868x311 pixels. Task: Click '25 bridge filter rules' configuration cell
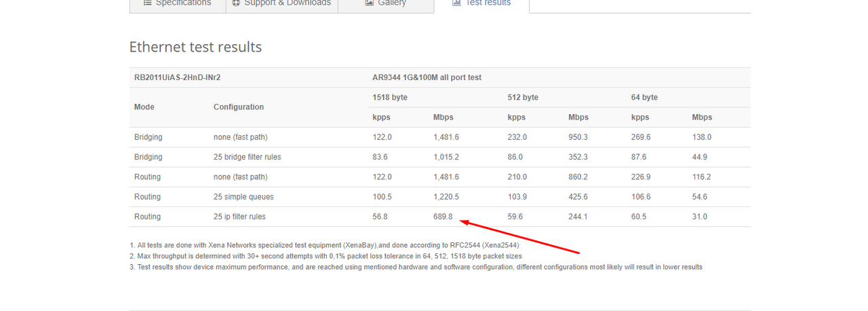point(247,157)
